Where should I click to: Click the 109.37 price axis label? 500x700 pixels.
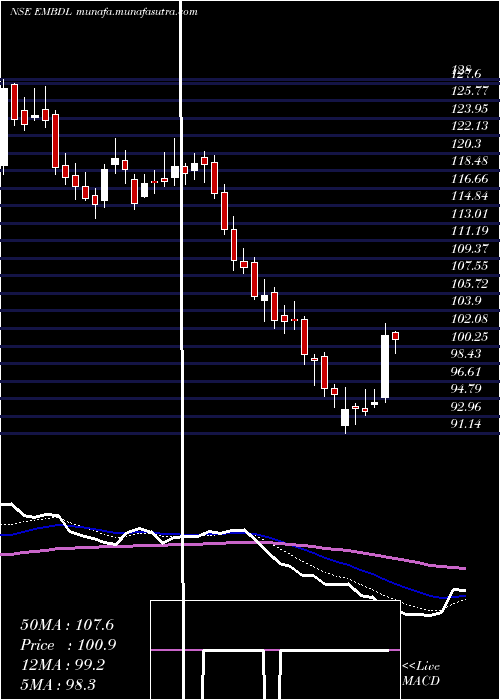[x=469, y=249]
